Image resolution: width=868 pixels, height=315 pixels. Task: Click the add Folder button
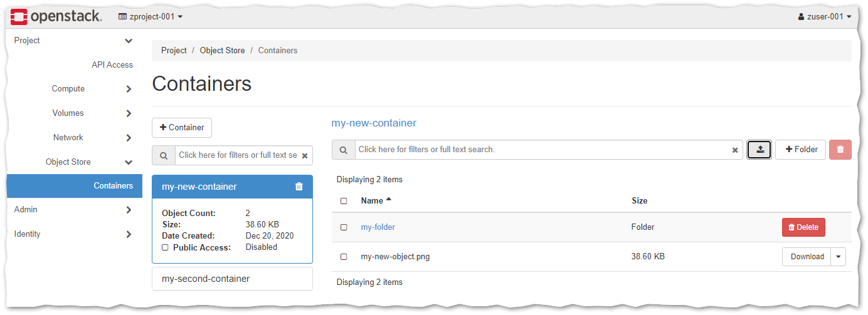[801, 150]
